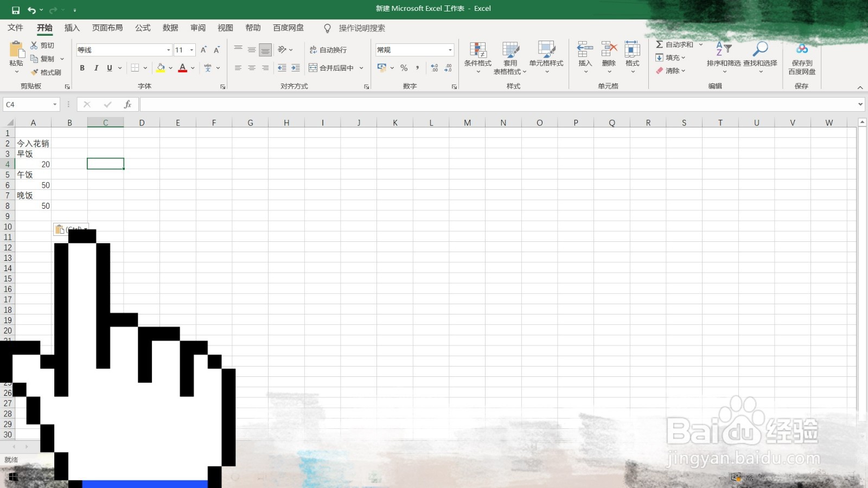Toggle middle vertical alignment
This screenshot has height=488, width=868.
252,50
